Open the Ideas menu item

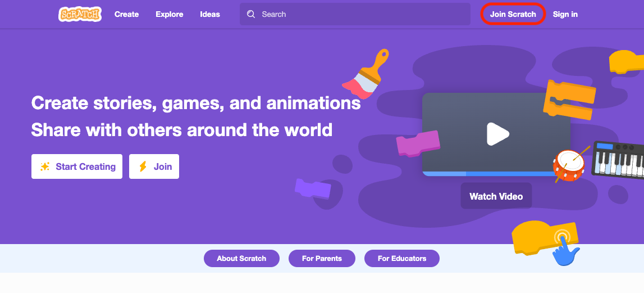pyautogui.click(x=210, y=15)
